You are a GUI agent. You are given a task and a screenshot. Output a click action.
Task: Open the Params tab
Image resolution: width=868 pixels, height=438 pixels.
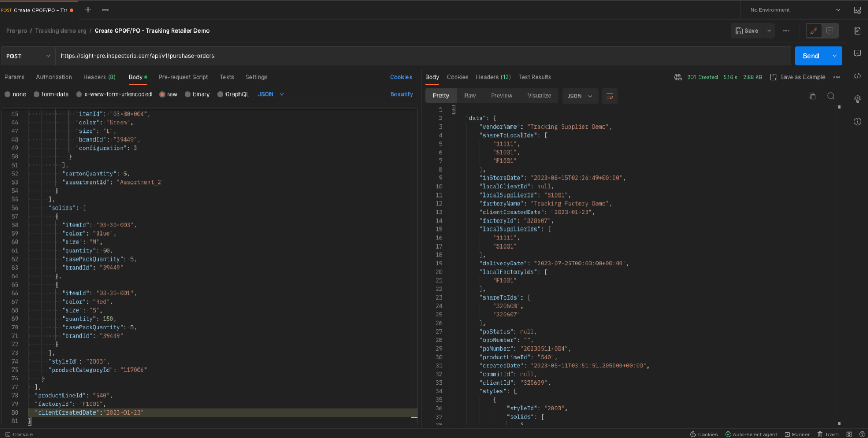tap(15, 77)
